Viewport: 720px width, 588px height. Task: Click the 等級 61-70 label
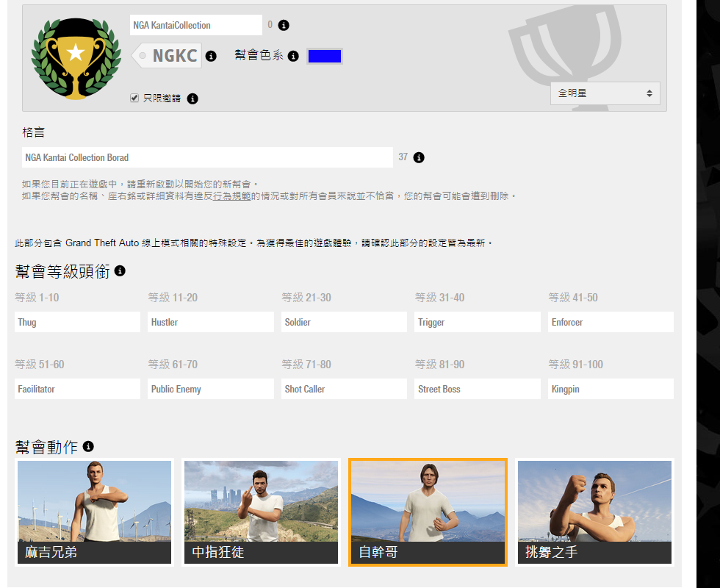pyautogui.click(x=173, y=365)
